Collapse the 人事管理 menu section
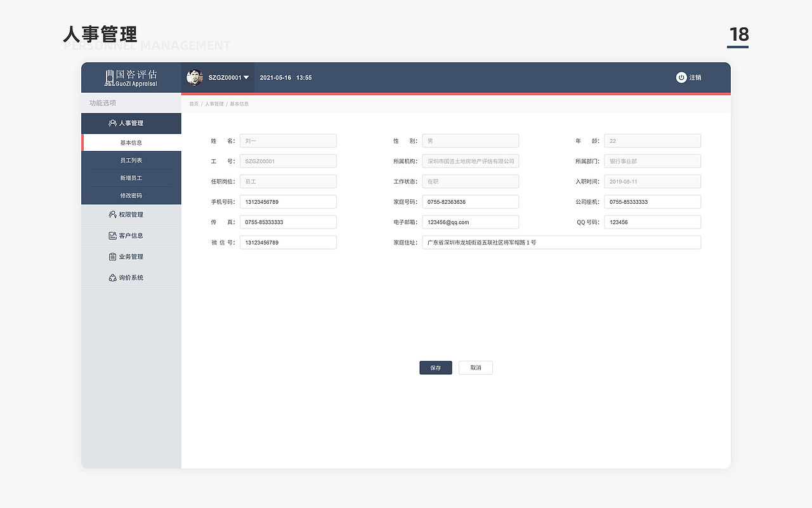Viewport: 812px width, 508px height. tap(131, 123)
